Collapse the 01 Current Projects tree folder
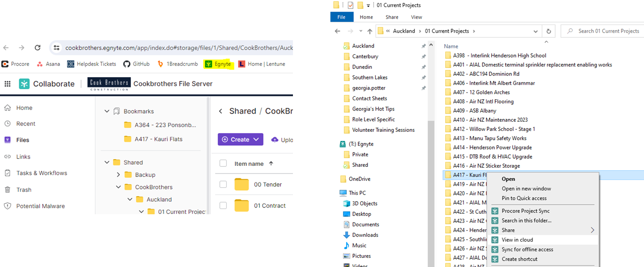This screenshot has height=267, width=644. pos(141,211)
